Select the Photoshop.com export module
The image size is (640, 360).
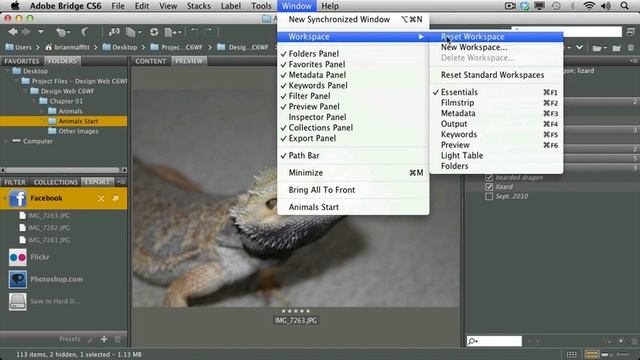pos(46,279)
